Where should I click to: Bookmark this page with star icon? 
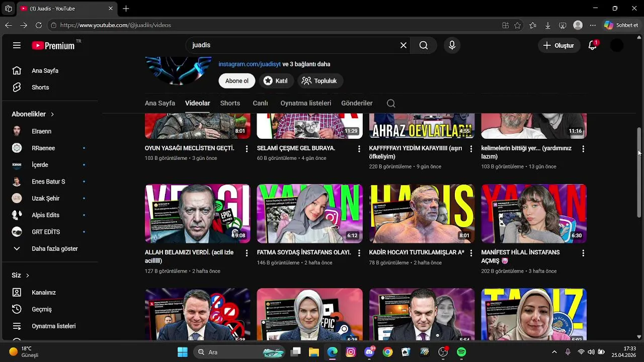pos(517,25)
